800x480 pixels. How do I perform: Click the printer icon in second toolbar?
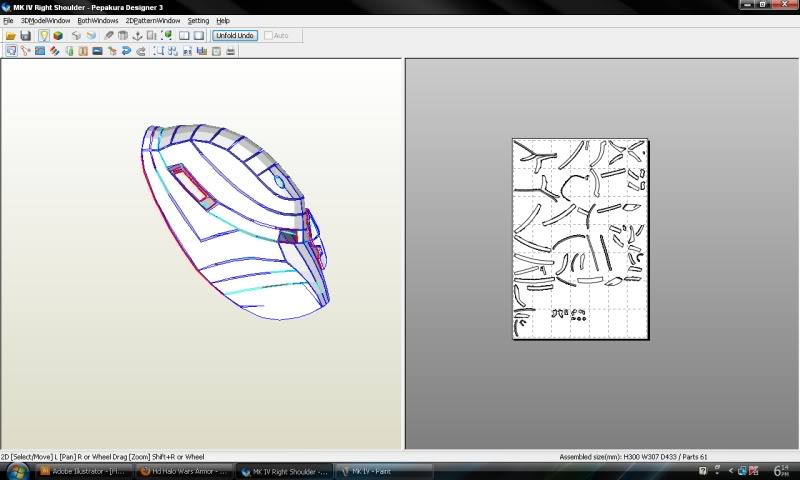(x=231, y=51)
